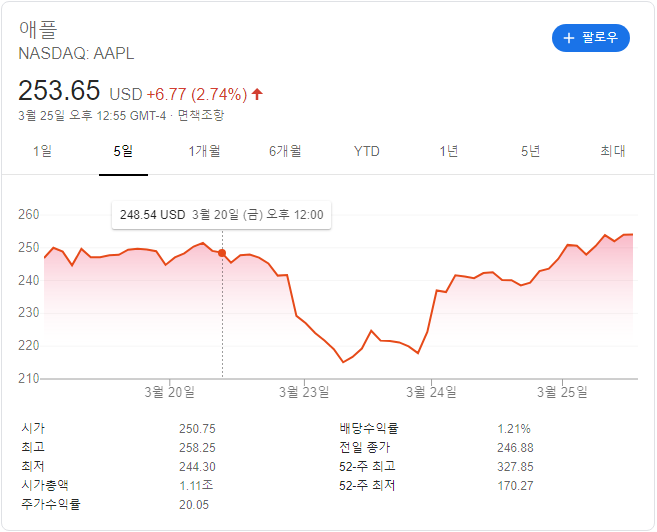The image size is (657, 532).
Task: Click the 3월 25일 axis label
Action: click(562, 393)
